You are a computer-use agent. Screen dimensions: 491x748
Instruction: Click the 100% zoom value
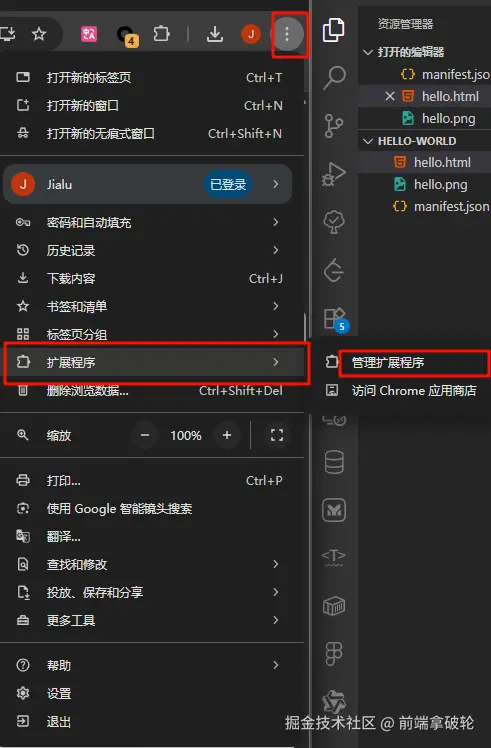(186, 436)
